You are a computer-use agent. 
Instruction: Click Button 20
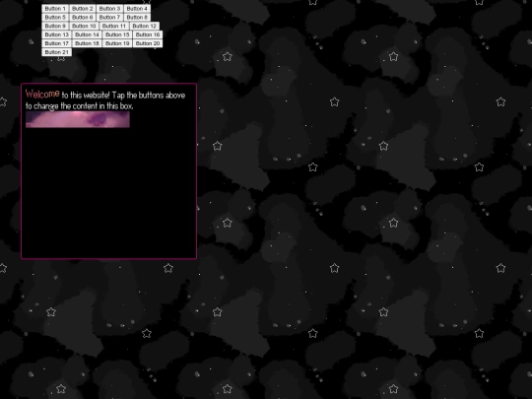[148, 43]
